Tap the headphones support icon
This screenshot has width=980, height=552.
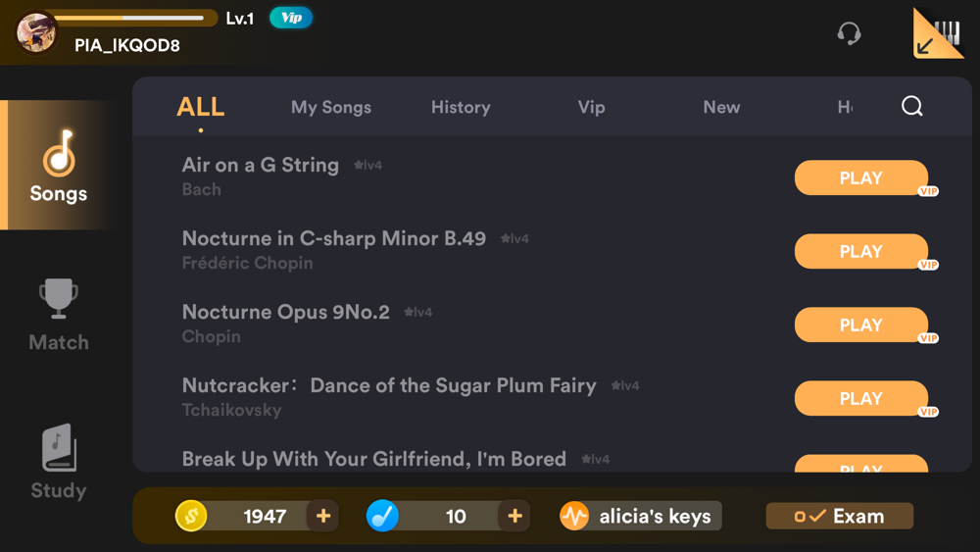[x=849, y=34]
